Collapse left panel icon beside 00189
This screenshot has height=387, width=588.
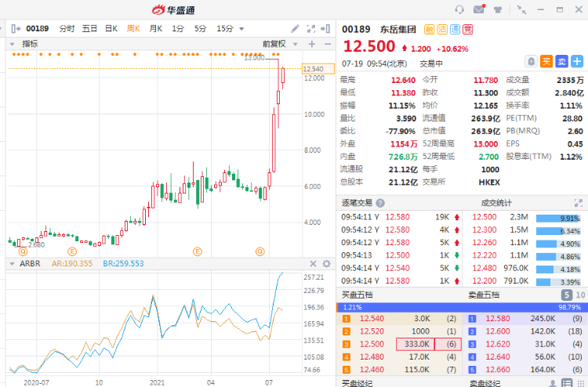[16, 28]
